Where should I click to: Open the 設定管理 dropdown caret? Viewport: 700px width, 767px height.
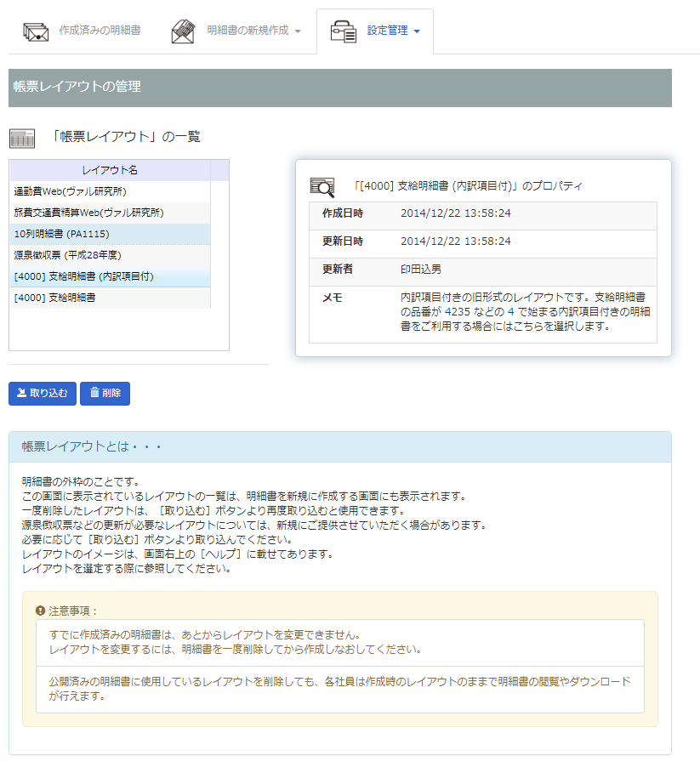tap(417, 31)
